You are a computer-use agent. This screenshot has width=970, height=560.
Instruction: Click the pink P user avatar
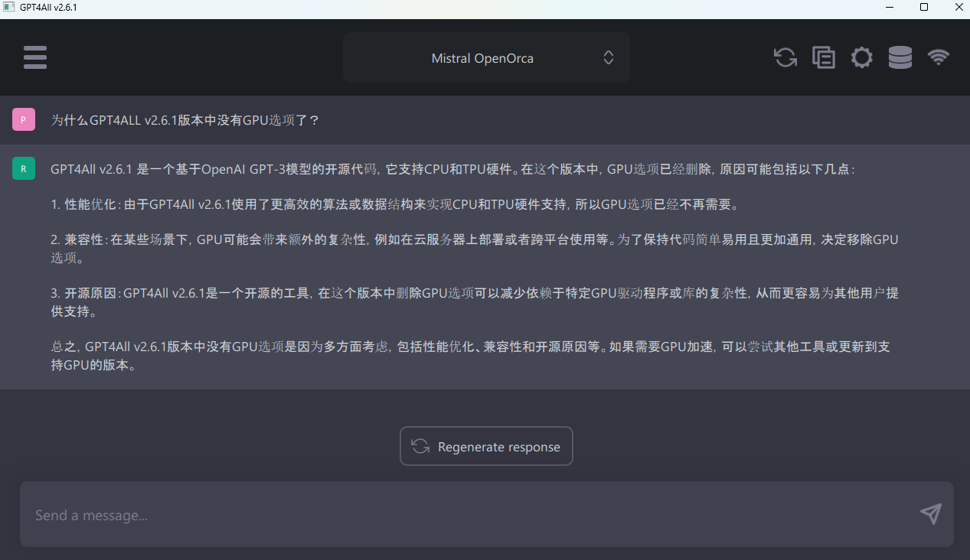tap(24, 120)
